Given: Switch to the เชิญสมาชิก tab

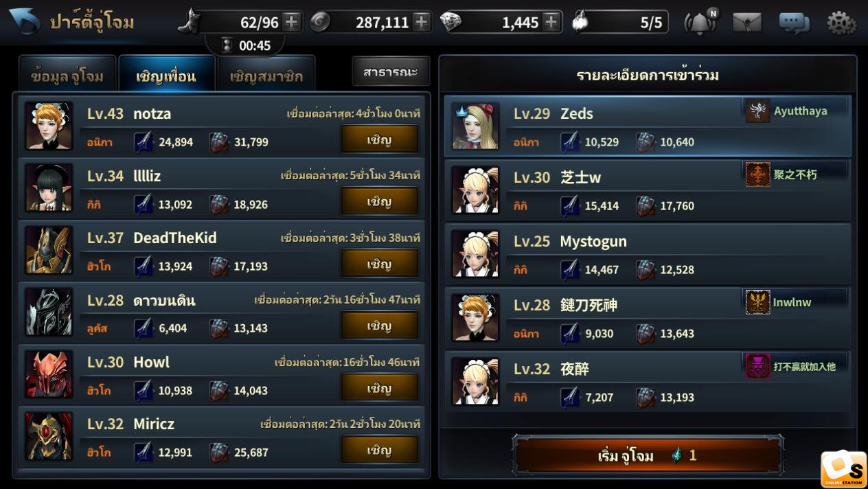Looking at the screenshot, I should coord(266,74).
